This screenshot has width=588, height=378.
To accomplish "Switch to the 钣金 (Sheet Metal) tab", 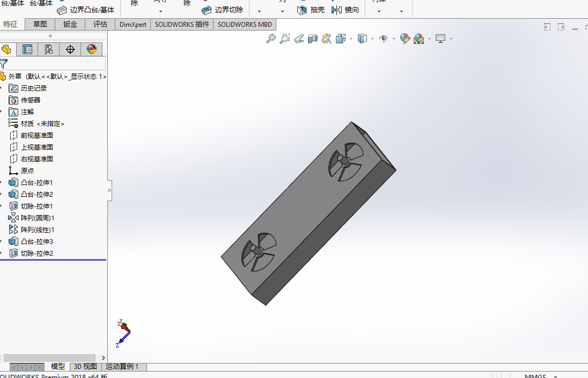I will tap(70, 24).
